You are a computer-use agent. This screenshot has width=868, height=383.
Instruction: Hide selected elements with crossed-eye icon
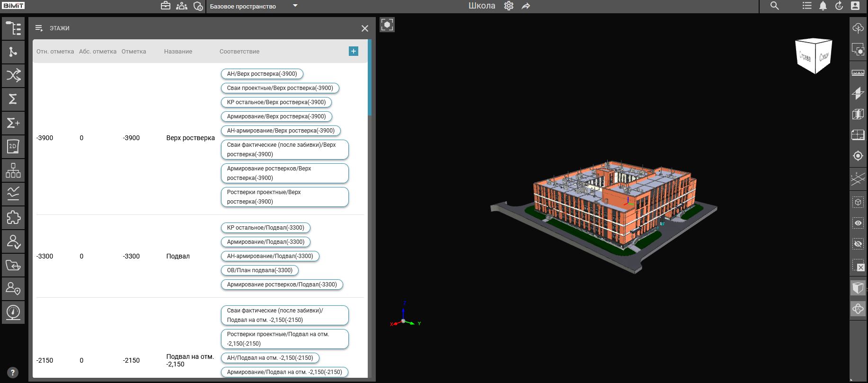[858, 244]
